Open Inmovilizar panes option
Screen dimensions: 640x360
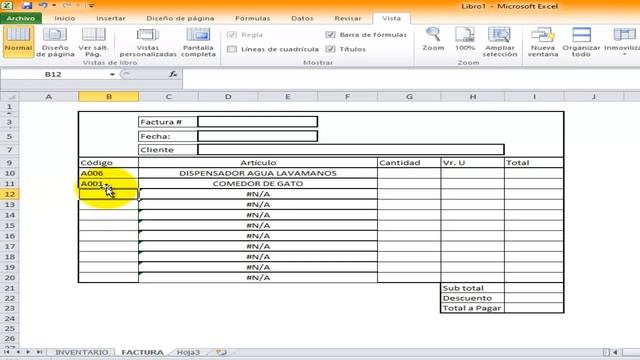(x=623, y=42)
